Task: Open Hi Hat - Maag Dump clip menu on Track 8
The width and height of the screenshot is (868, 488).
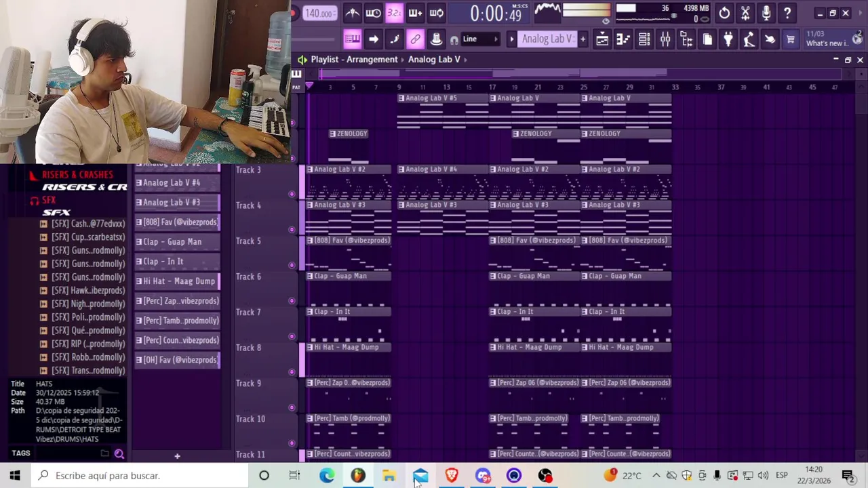Action: click(x=310, y=348)
